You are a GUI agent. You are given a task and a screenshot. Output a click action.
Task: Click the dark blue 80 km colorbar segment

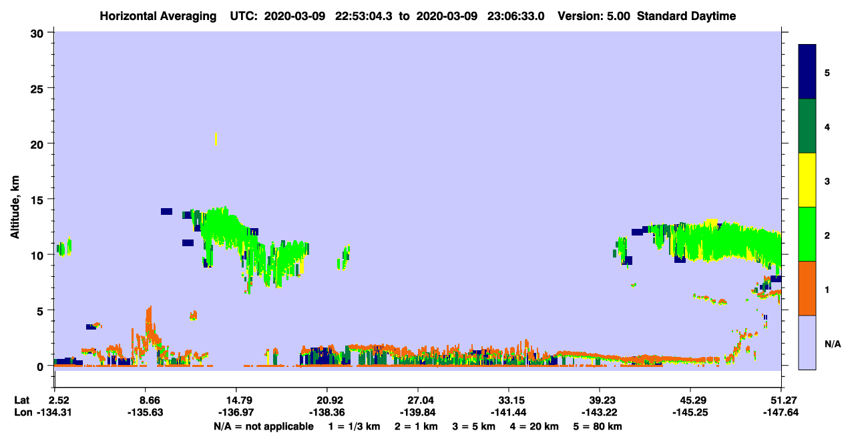point(807,72)
